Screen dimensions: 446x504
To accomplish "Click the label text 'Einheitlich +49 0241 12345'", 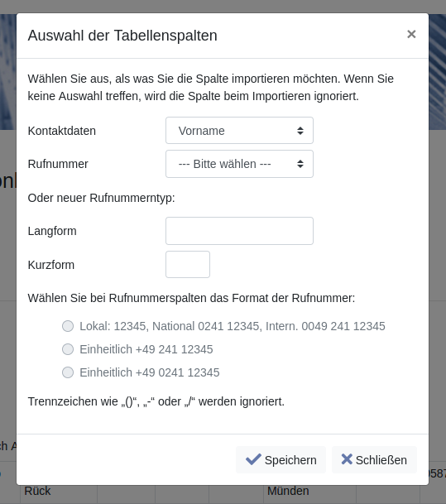I will pos(150,372).
